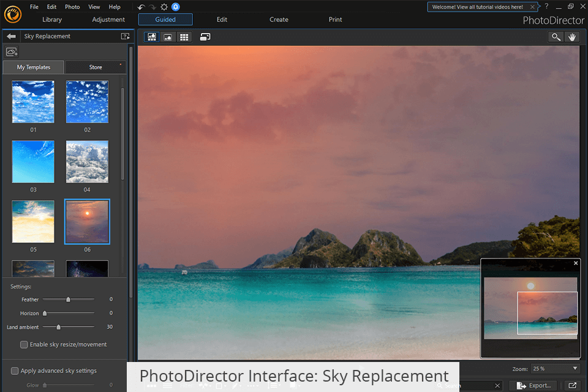The width and height of the screenshot is (588, 392).
Task: Switch to browser grid view mode
Action: click(x=184, y=37)
